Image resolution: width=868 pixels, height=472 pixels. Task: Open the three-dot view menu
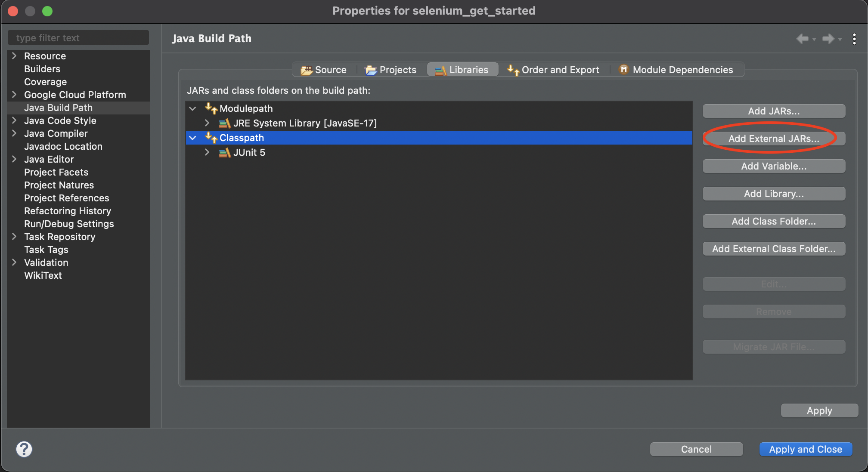(854, 39)
